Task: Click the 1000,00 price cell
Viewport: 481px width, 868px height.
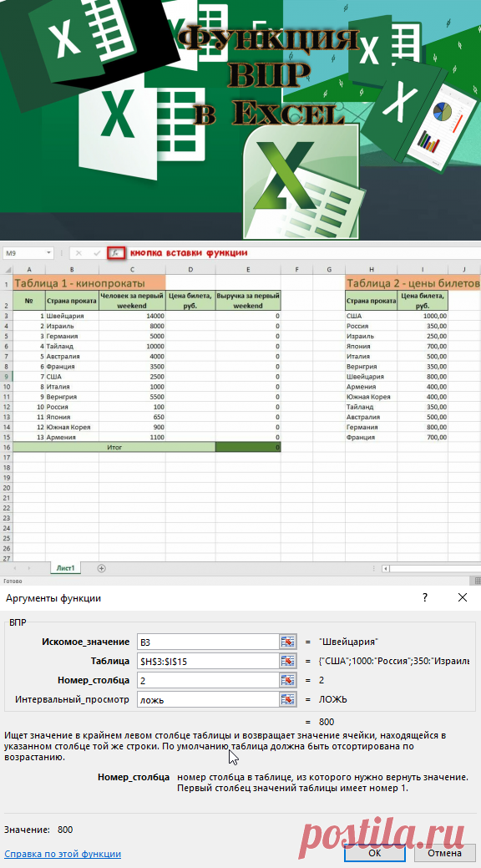Action: (423, 316)
